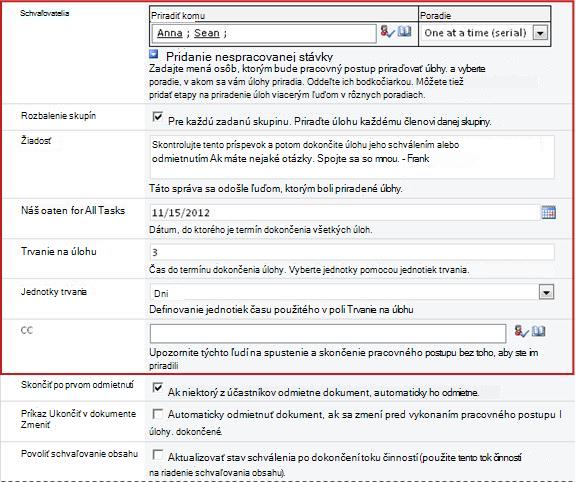Enable Automaticky odmietnuť dokument checkbox
Viewport: 576px width, 482px height.
coord(157,414)
